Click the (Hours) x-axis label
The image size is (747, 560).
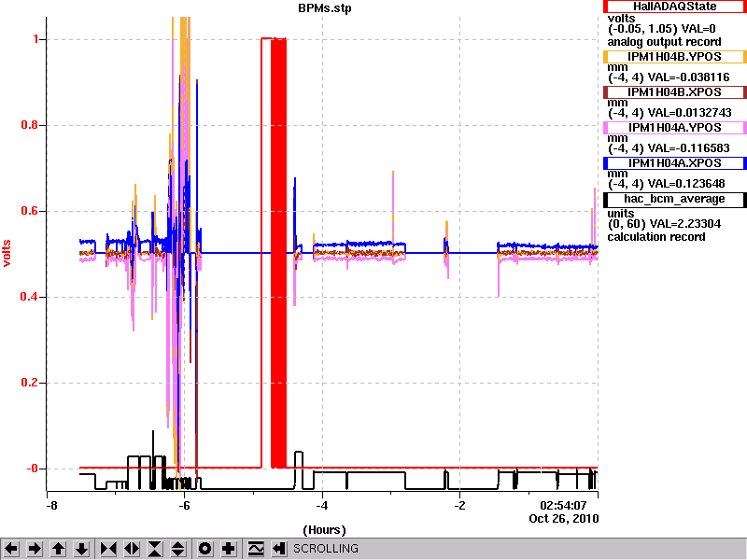(x=324, y=530)
